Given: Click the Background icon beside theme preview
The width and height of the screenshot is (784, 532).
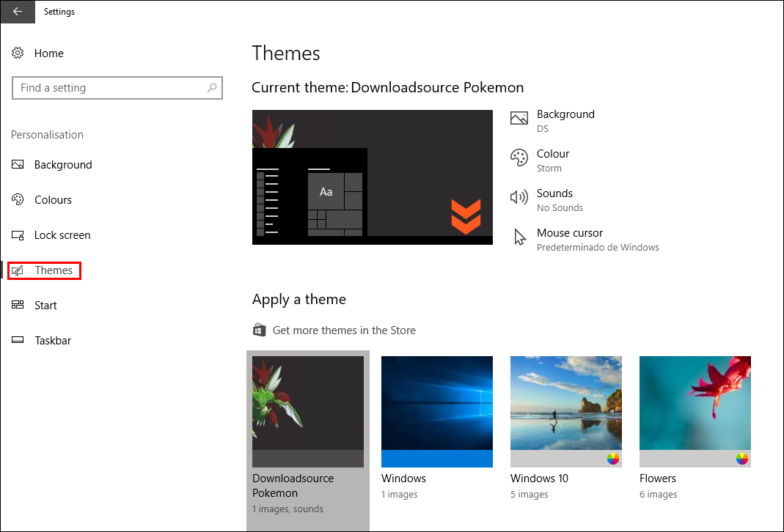Looking at the screenshot, I should (519, 119).
